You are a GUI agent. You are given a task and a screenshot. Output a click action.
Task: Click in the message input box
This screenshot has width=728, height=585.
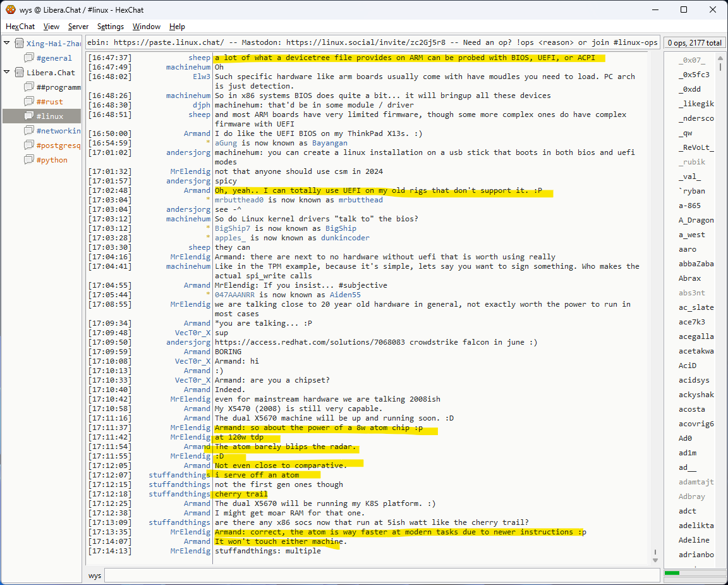(379, 576)
